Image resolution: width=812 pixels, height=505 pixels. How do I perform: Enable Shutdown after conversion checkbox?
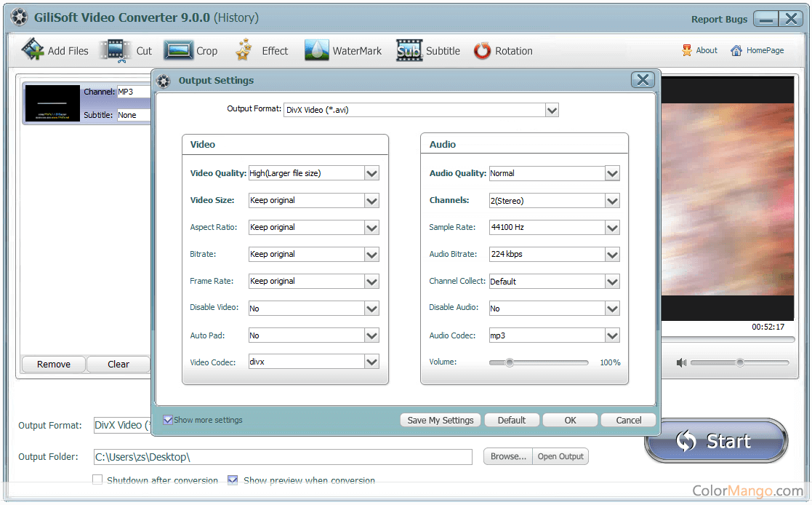[97, 480]
